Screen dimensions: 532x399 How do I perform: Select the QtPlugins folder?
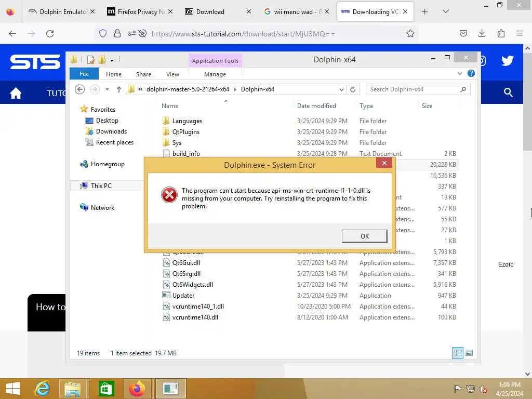point(185,131)
